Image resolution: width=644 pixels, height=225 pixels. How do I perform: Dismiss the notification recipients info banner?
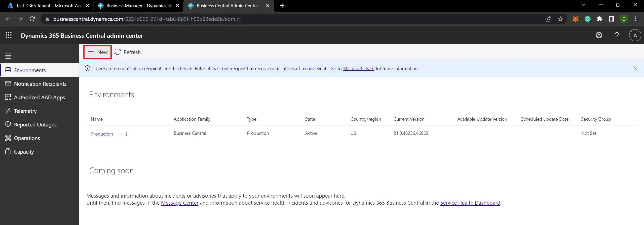(x=635, y=68)
